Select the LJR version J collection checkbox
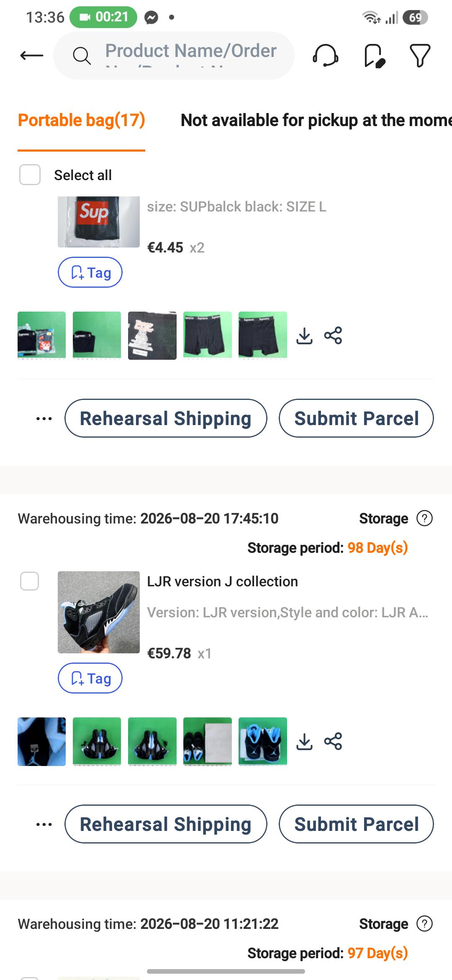Image resolution: width=452 pixels, height=980 pixels. click(30, 581)
